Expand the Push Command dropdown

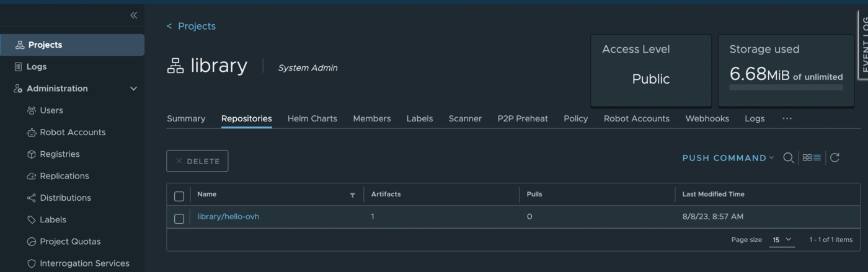coord(728,158)
